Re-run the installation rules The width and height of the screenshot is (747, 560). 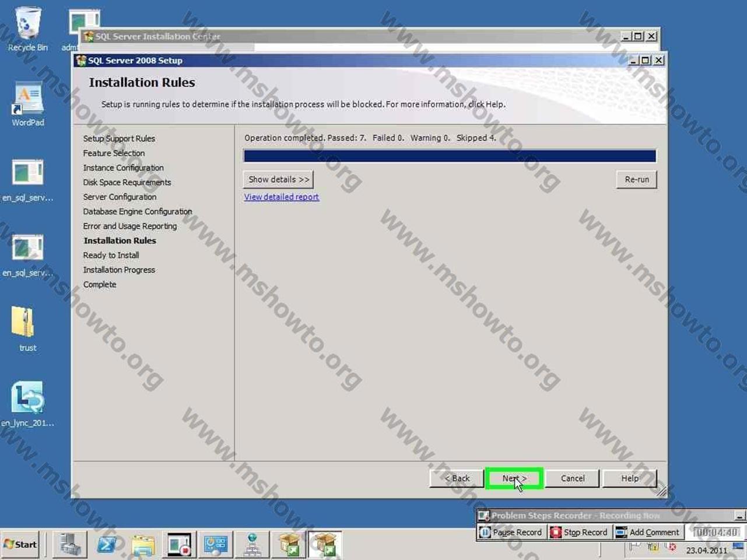point(637,180)
